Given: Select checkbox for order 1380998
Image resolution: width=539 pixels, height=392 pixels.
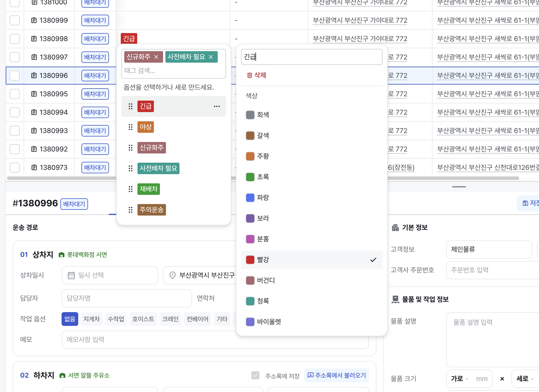Looking at the screenshot, I should click(x=15, y=39).
